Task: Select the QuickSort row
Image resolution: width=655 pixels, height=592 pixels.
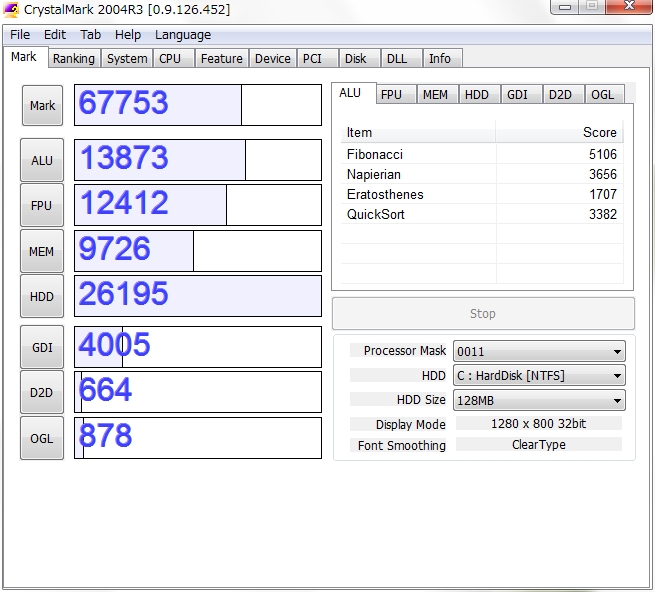Action: tap(482, 214)
